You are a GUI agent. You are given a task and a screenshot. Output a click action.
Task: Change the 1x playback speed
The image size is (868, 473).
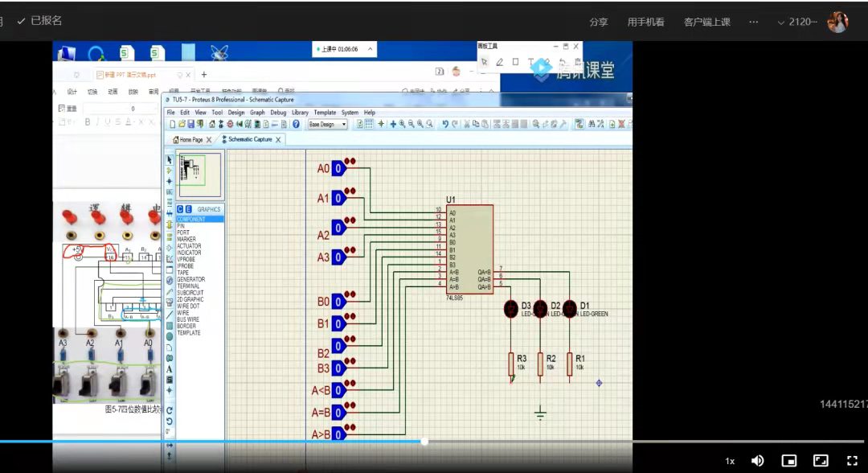tap(730, 461)
